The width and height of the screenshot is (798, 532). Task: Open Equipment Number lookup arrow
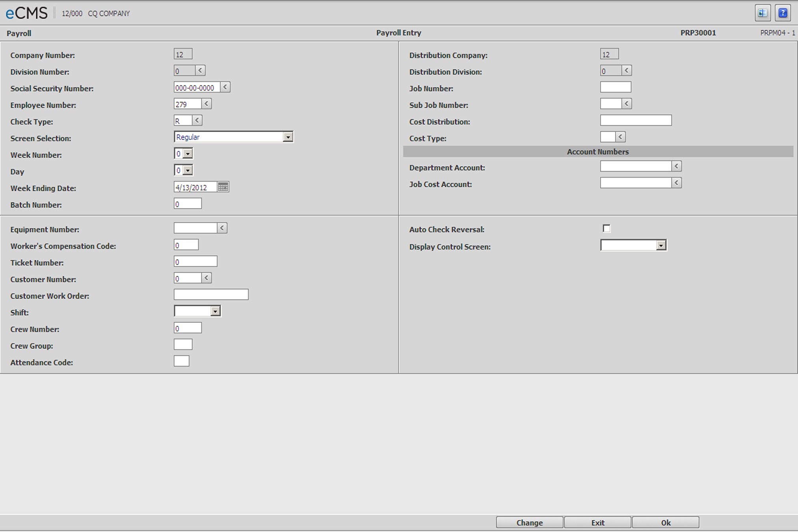[x=222, y=228]
